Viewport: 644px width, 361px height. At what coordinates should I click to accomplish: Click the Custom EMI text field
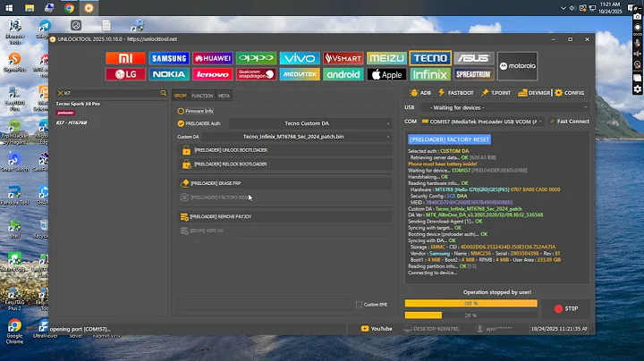pos(265,305)
